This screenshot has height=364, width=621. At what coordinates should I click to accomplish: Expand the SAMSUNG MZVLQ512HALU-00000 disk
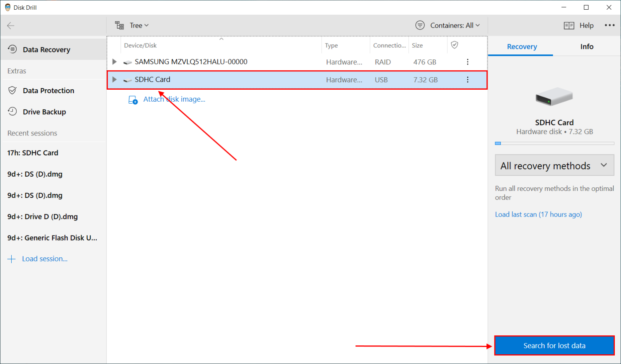(x=114, y=61)
